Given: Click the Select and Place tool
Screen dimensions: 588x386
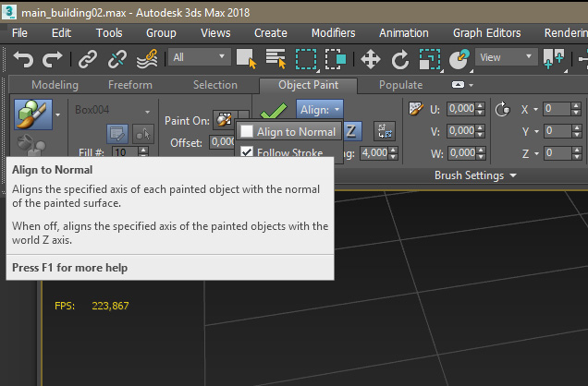Looking at the screenshot, I should 459,59.
